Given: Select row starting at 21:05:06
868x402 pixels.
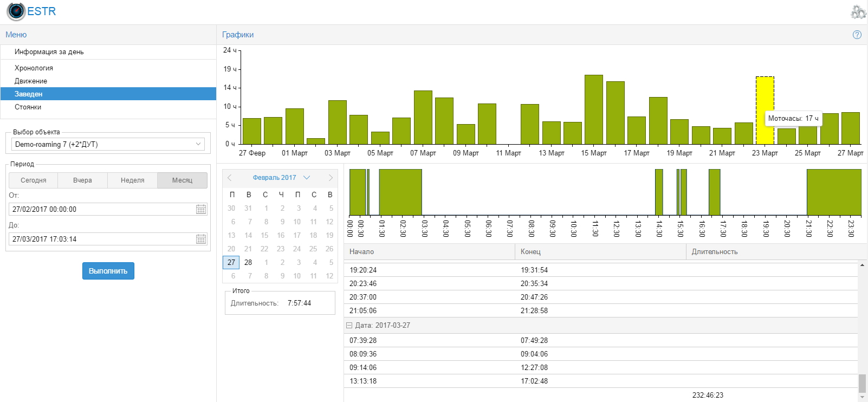Looking at the screenshot, I should click(601, 310).
